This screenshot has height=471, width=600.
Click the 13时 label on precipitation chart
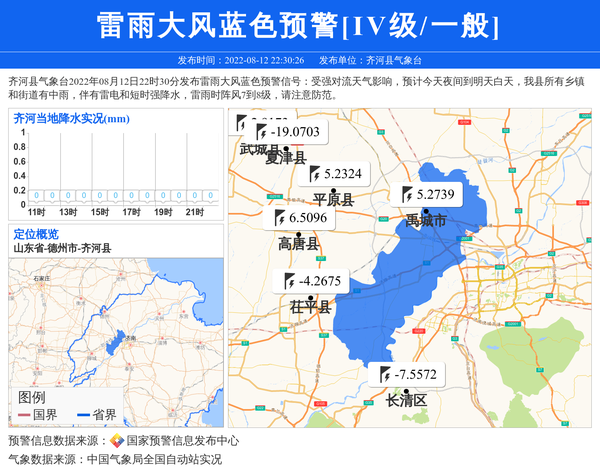68,212
